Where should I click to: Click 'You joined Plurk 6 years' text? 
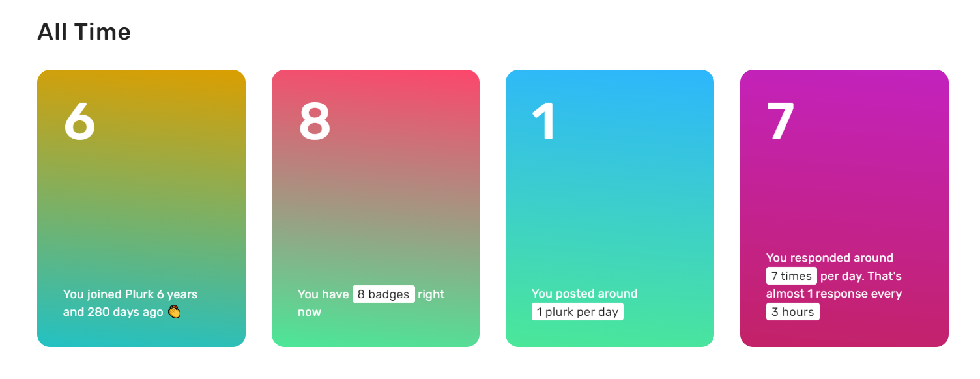point(130,294)
